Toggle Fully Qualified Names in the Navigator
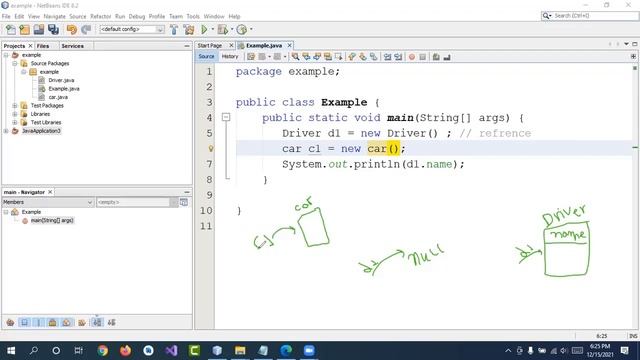640x360 pixels. (82, 322)
